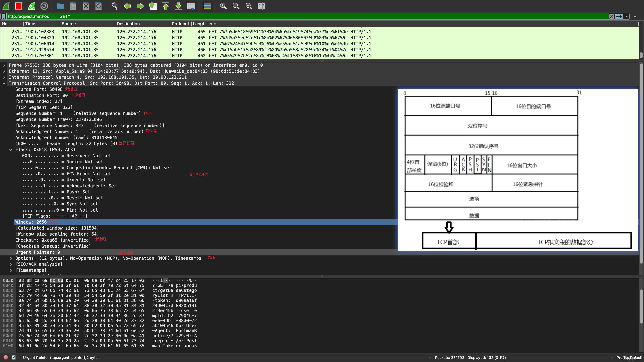Collapse the Flags: 0x018 section
The image size is (644, 362).
tap(11, 150)
